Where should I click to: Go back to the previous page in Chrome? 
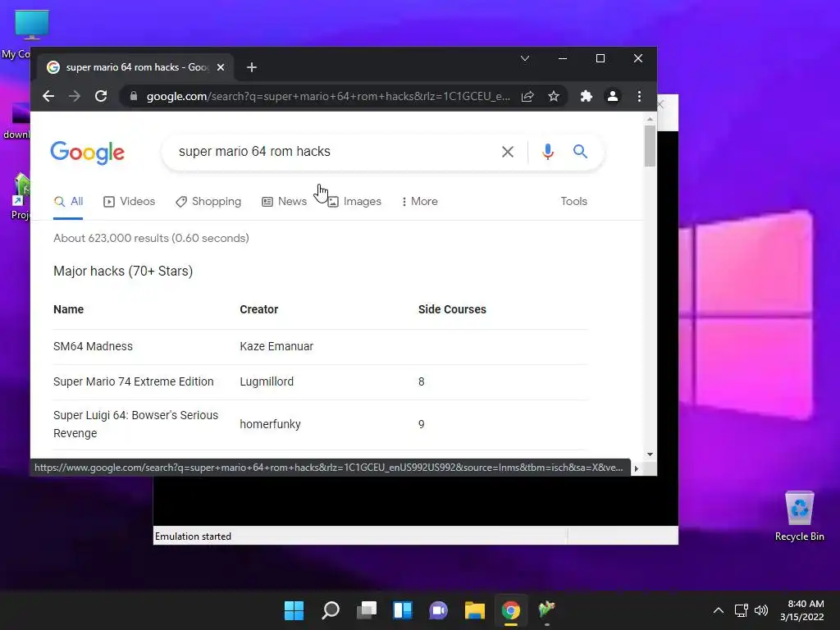click(48, 97)
